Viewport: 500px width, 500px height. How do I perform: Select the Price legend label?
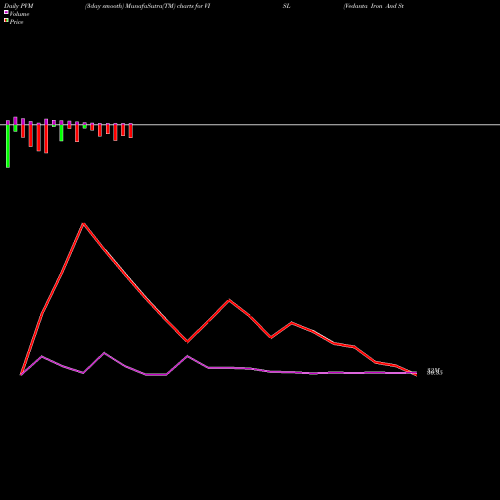click(x=16, y=22)
